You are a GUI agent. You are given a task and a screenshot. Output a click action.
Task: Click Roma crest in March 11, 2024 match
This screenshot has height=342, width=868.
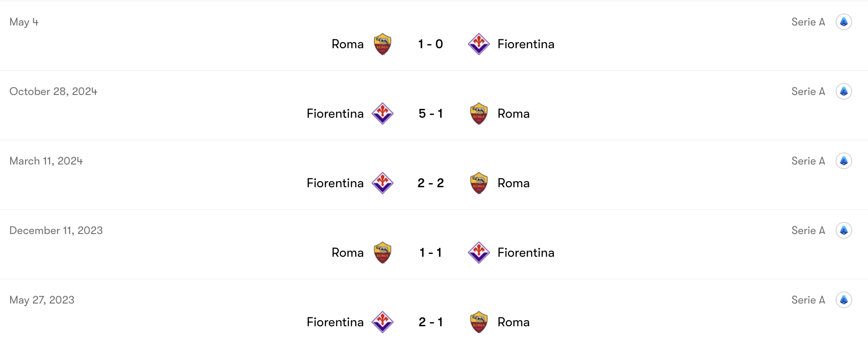pyautogui.click(x=478, y=183)
